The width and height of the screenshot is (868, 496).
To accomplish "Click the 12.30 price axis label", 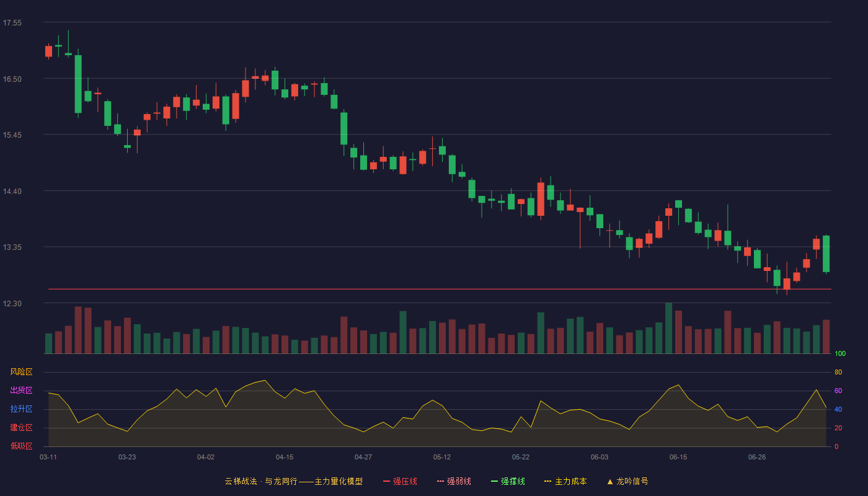I will [x=12, y=304].
